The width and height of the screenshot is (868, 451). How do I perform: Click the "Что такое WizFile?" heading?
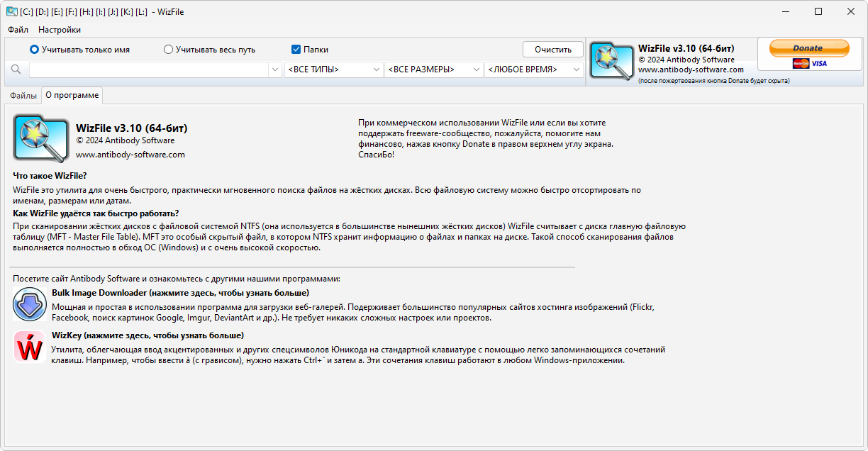point(50,176)
